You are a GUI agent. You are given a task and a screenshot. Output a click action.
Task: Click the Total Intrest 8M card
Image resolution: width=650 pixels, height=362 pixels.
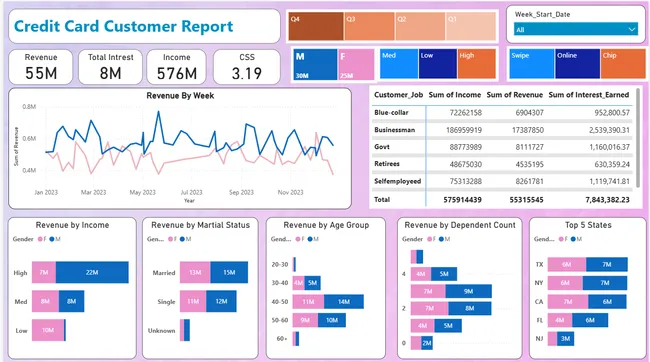point(110,67)
